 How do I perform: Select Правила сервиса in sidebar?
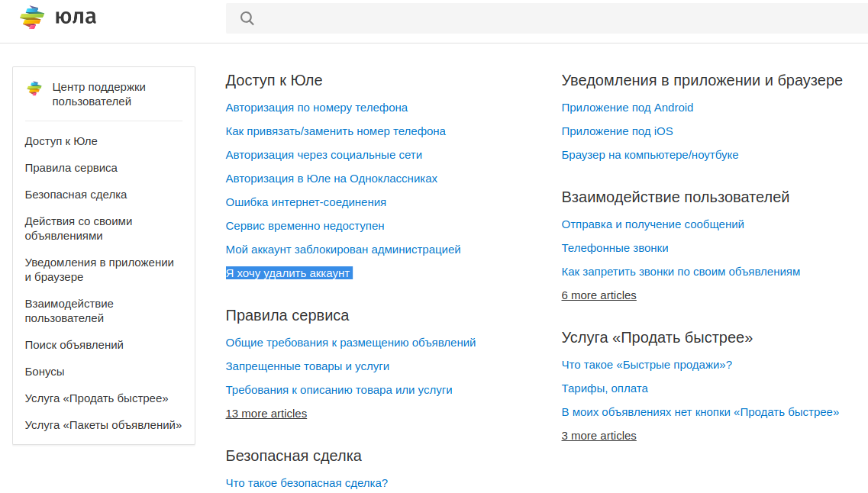(x=71, y=168)
